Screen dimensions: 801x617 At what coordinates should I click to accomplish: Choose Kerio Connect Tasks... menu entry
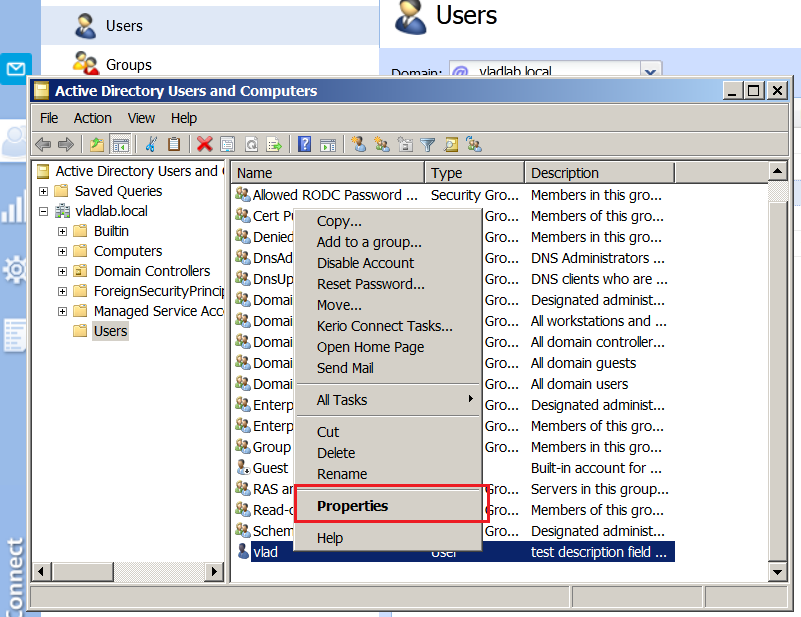pyautogui.click(x=388, y=326)
